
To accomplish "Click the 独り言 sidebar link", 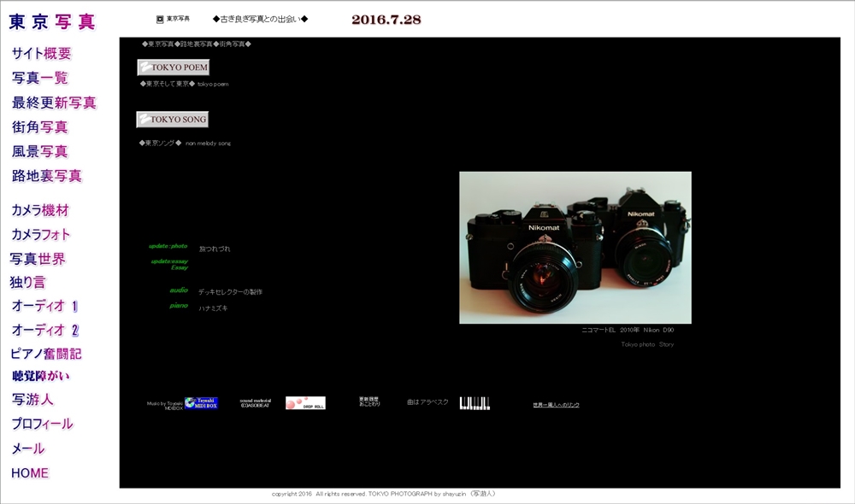I will [27, 282].
